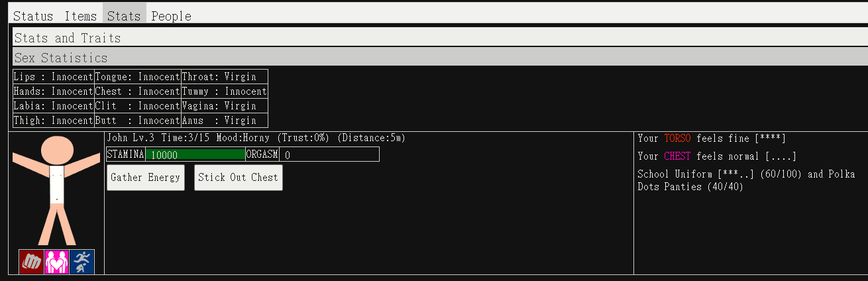
Task: Click the stick figure's white torso
Action: click(x=57, y=185)
